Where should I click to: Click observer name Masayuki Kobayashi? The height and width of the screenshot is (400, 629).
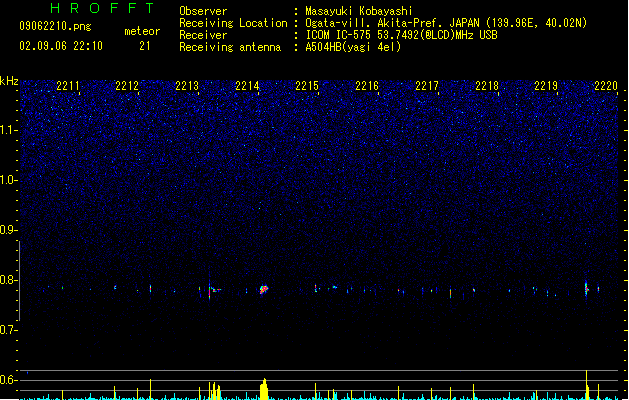(359, 11)
